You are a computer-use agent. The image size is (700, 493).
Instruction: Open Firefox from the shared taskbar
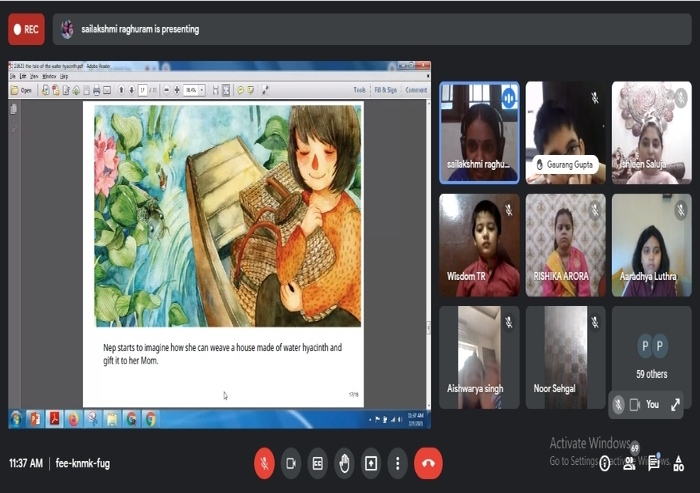pyautogui.click(x=74, y=419)
